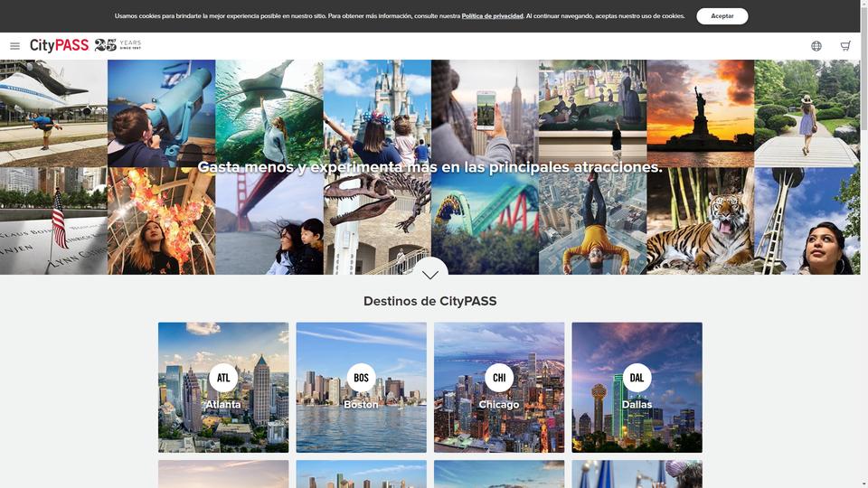This screenshot has height=488, width=868.
Task: Click the tiger photo in the collage
Action: click(x=700, y=221)
